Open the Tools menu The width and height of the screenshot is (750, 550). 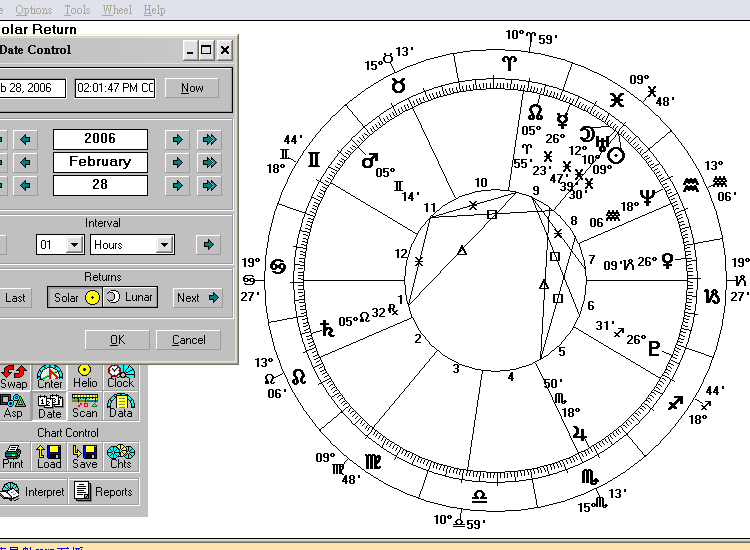point(77,9)
